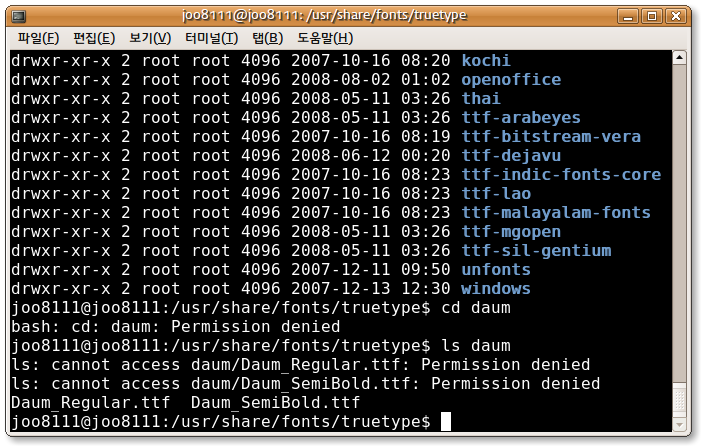Open the 파일(F) menu
The width and height of the screenshot is (701, 446).
38,38
